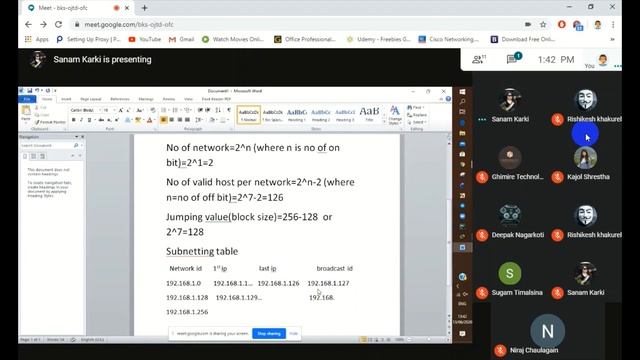Toggle Superscript formatting in Word
The height and width of the screenshot is (360, 640).
(x=117, y=120)
